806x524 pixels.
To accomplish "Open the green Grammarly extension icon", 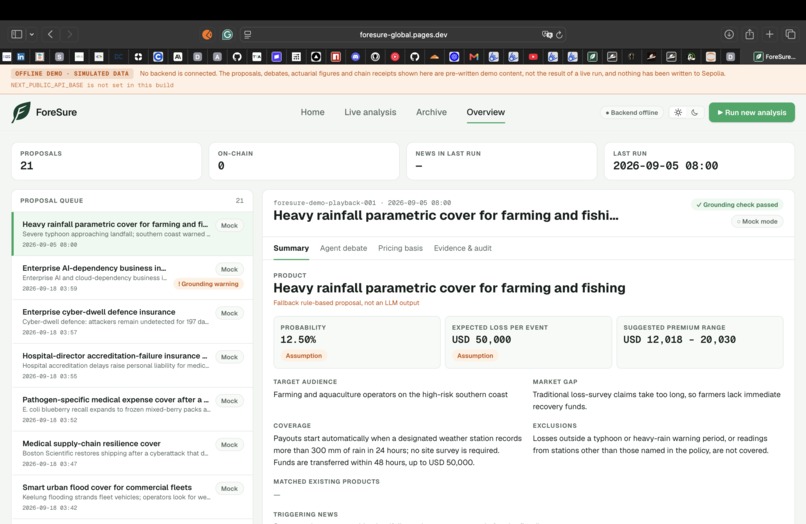I will pyautogui.click(x=227, y=34).
